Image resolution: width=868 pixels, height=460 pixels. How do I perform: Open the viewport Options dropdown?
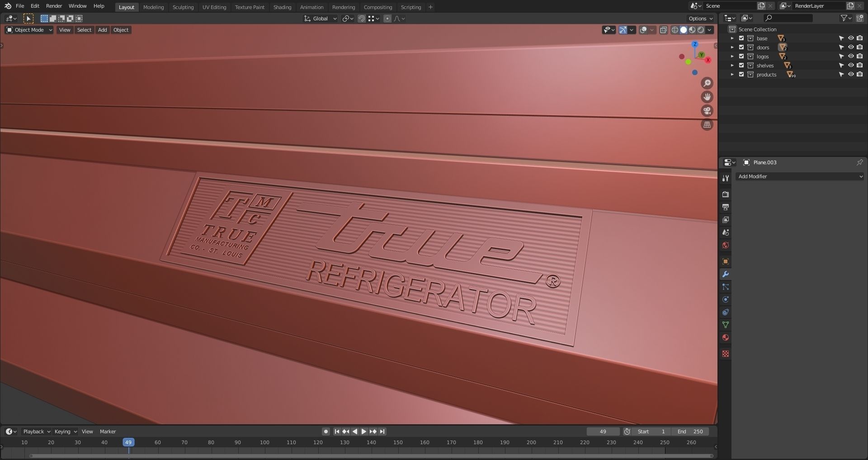(700, 19)
